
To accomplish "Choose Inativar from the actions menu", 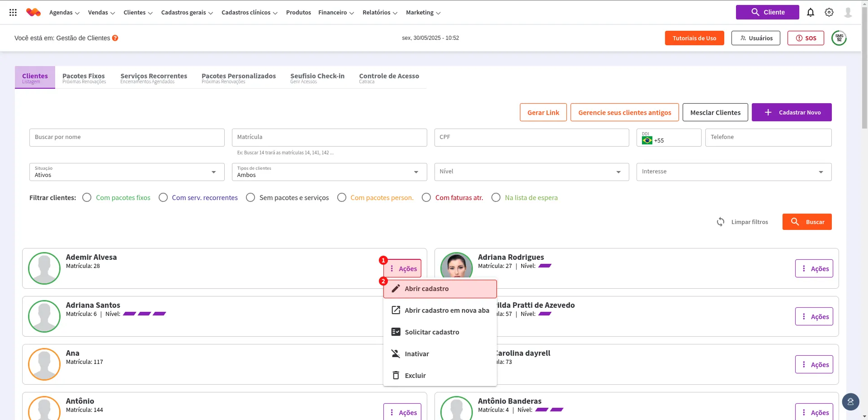I will (x=416, y=354).
